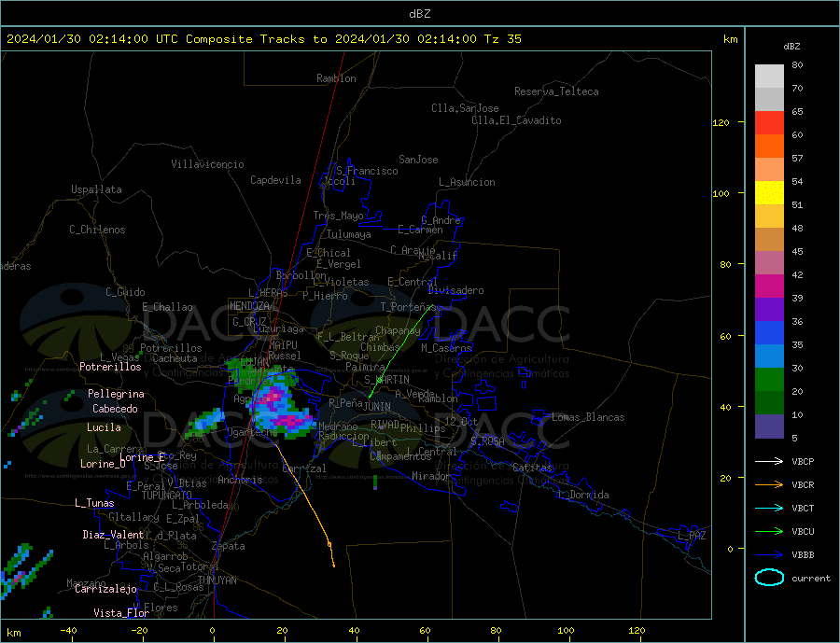Image resolution: width=840 pixels, height=643 pixels.
Task: Click the Pellegrina pink label
Action: (x=117, y=394)
